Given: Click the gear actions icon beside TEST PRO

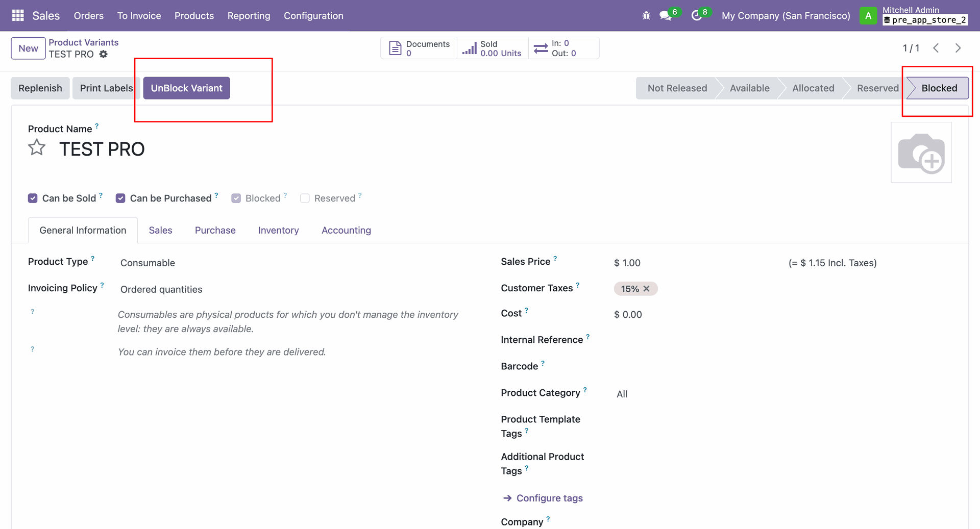Looking at the screenshot, I should coord(104,54).
